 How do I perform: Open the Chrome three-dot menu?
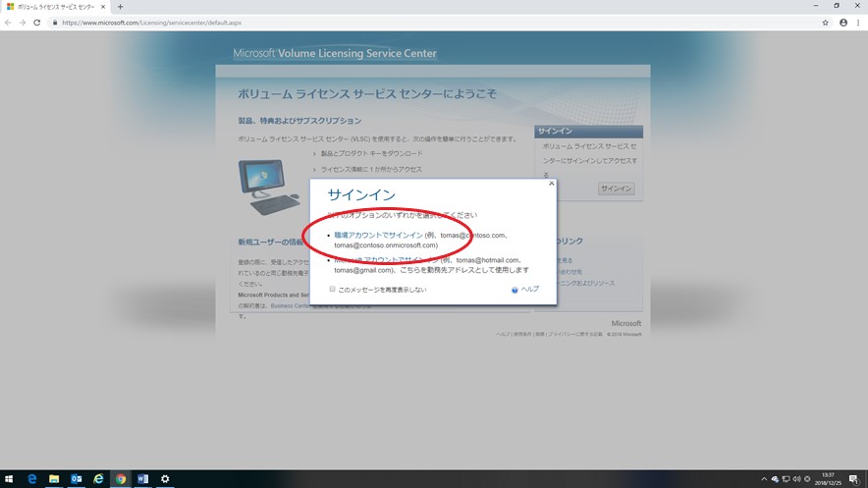[858, 23]
